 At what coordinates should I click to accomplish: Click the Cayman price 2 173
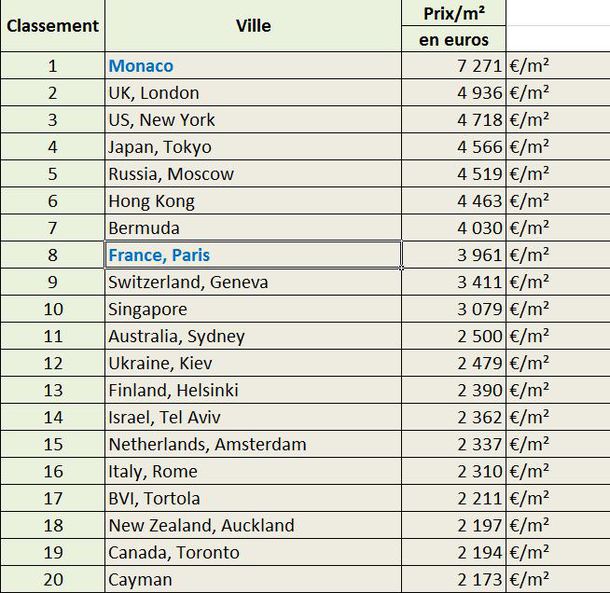click(454, 579)
